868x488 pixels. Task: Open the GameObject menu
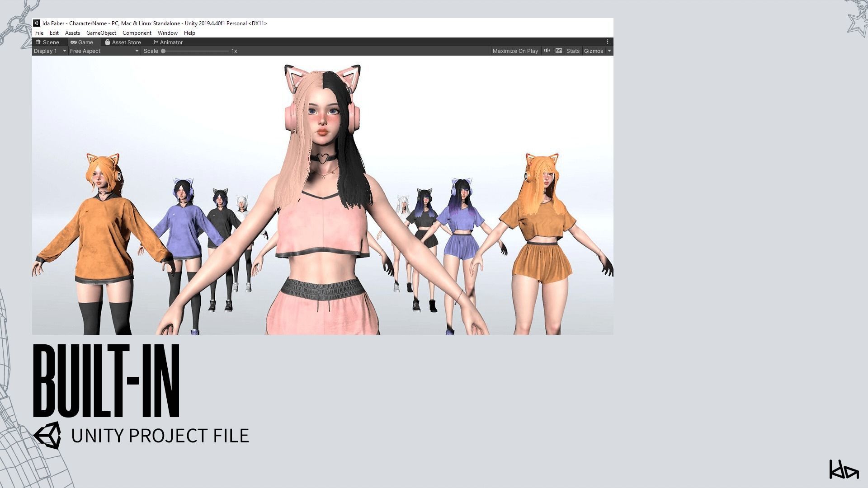101,33
